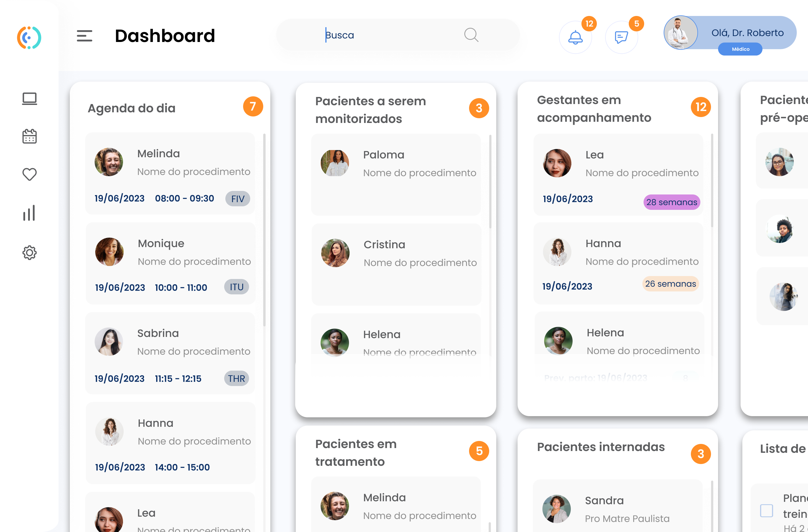
Task: Select the name Melinda in Agenda do dia
Action: 159,154
